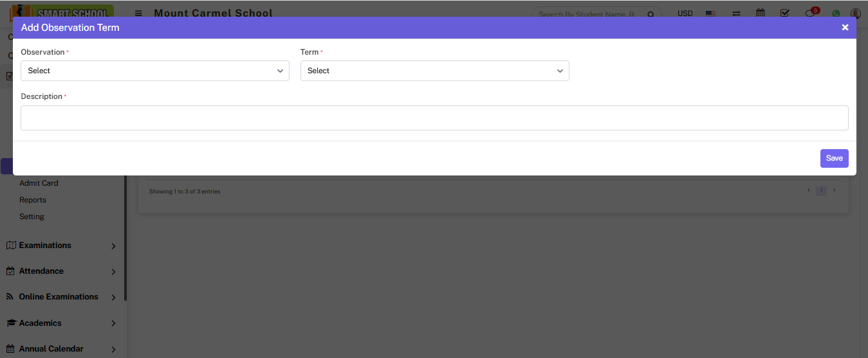Open the Observation select dropdown
Screen dimensions: 868x358
click(154, 71)
